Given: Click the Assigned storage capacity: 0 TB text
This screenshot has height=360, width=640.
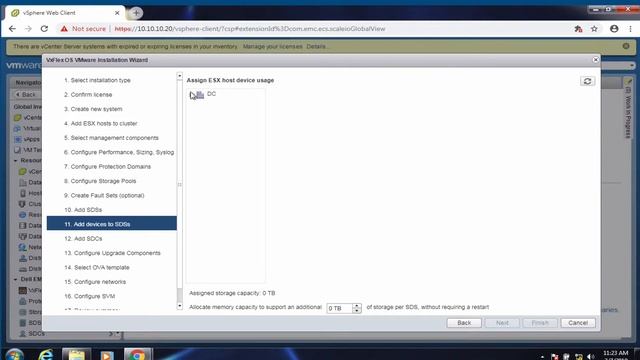Looking at the screenshot, I should click(232, 293).
